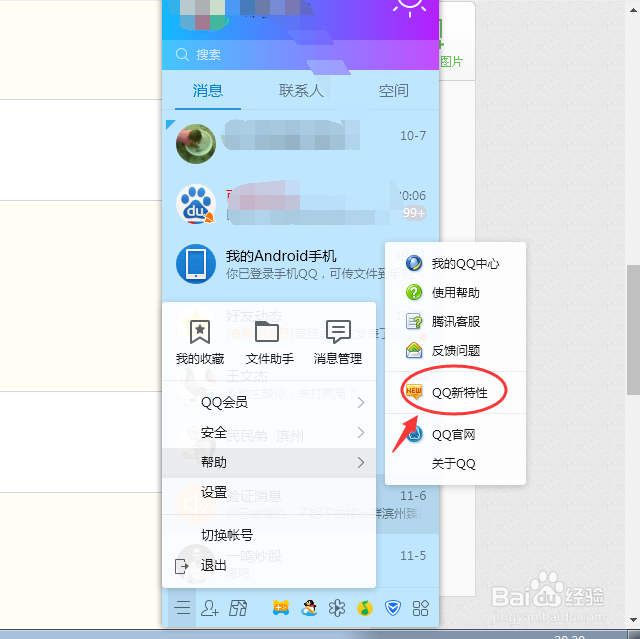Click the exit door icon

[182, 566]
